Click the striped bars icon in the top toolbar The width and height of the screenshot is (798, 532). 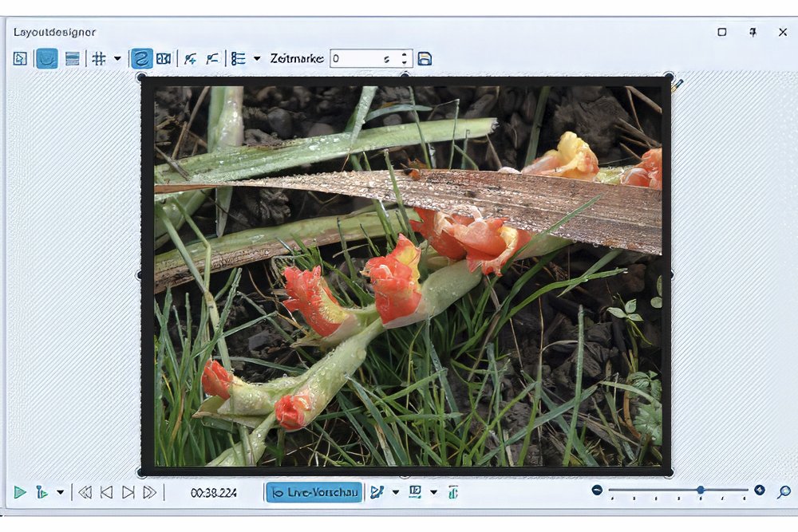[x=73, y=58]
